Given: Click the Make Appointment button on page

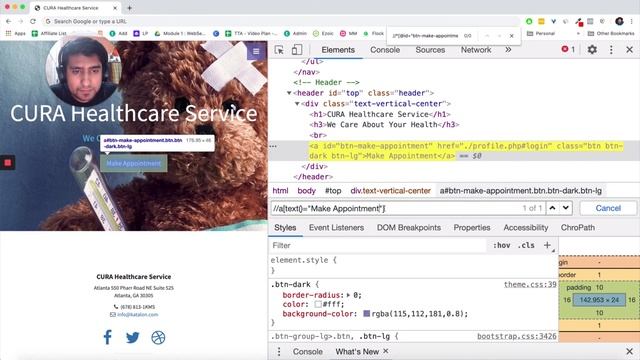Looking at the screenshot, I should point(133,163).
